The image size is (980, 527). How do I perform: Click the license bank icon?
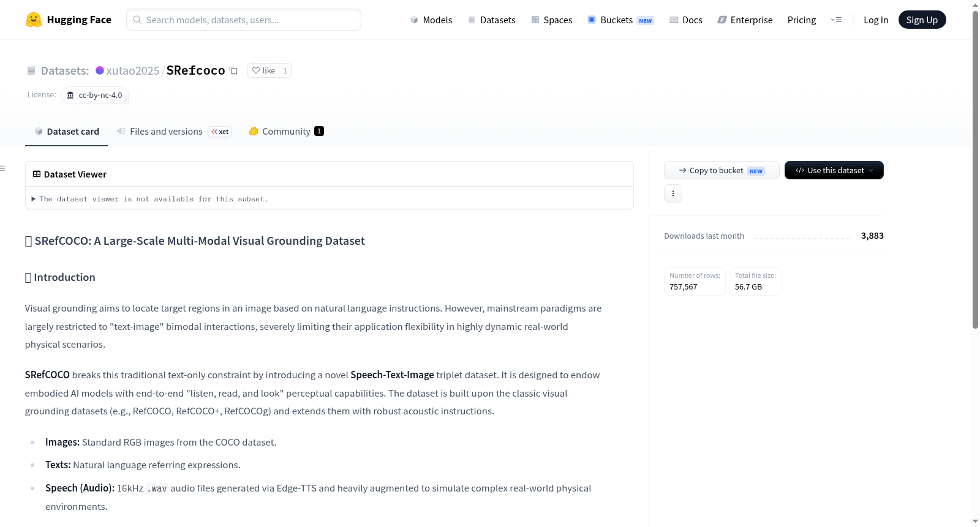[x=70, y=95]
